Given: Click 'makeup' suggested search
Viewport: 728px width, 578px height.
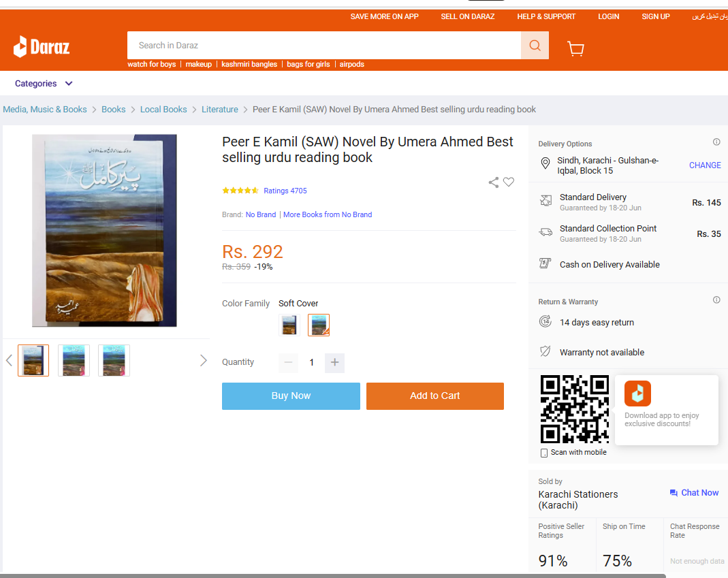Looking at the screenshot, I should point(199,65).
